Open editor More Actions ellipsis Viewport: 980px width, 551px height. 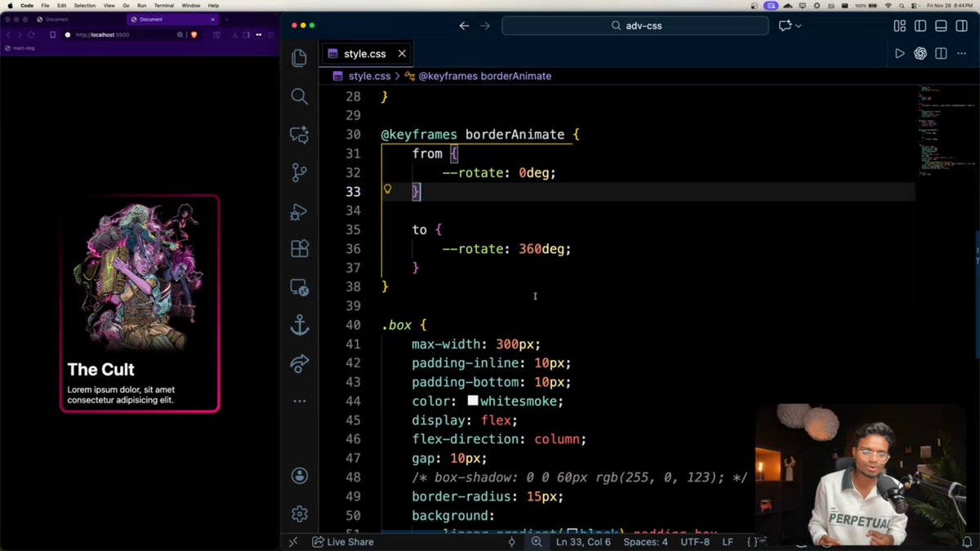click(x=961, y=54)
